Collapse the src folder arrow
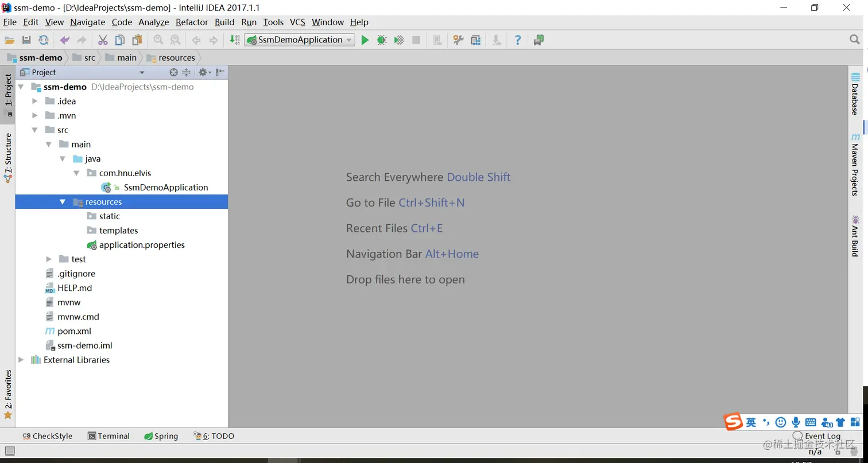This screenshot has height=463, width=868. [35, 130]
